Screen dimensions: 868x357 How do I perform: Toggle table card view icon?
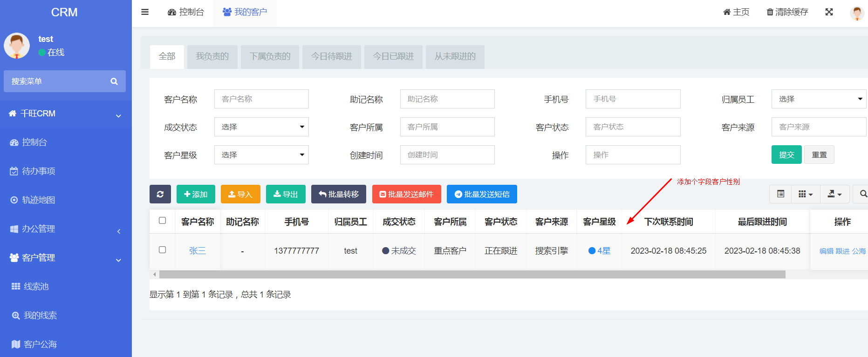(781, 194)
